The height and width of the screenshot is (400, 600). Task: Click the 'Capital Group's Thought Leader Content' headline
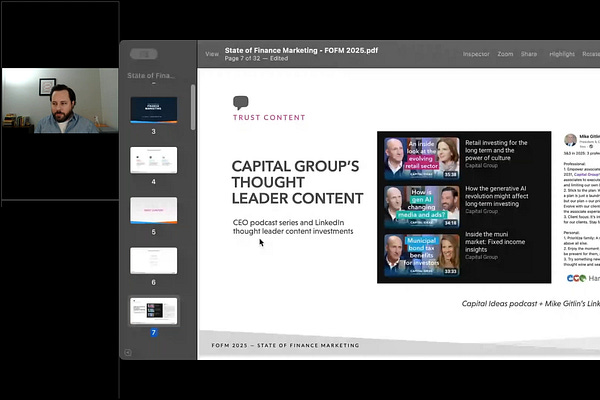297,182
